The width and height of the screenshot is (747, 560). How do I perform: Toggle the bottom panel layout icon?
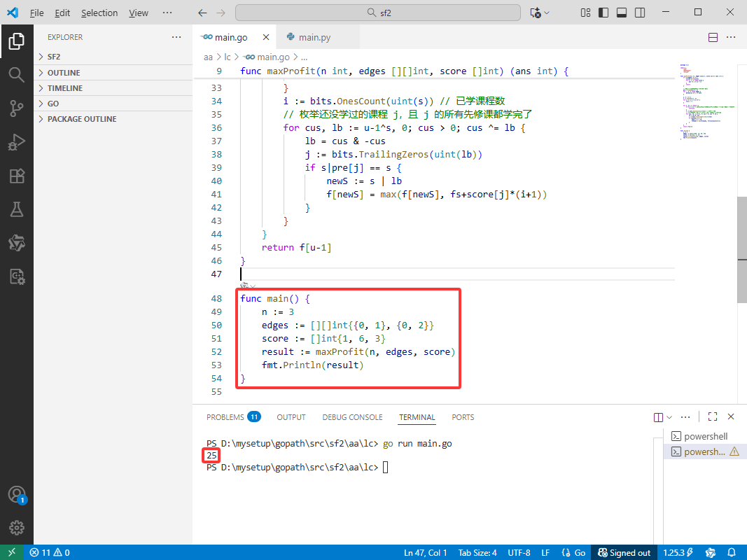point(622,13)
